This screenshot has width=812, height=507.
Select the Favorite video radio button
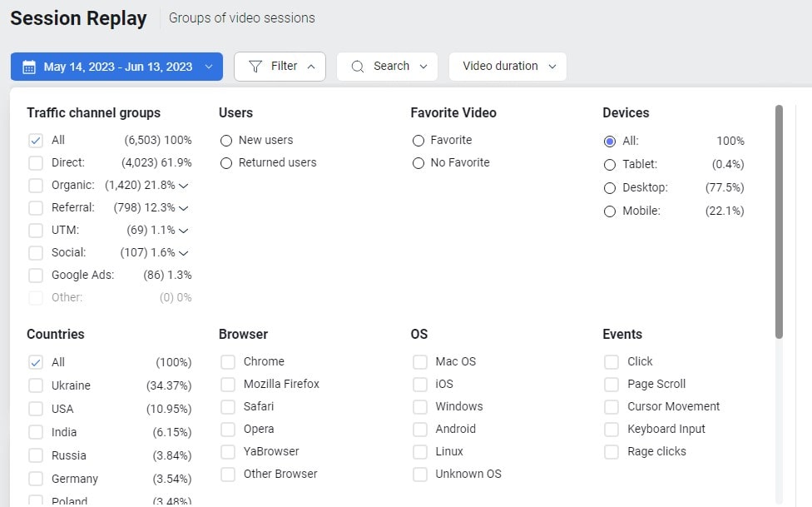(418, 141)
